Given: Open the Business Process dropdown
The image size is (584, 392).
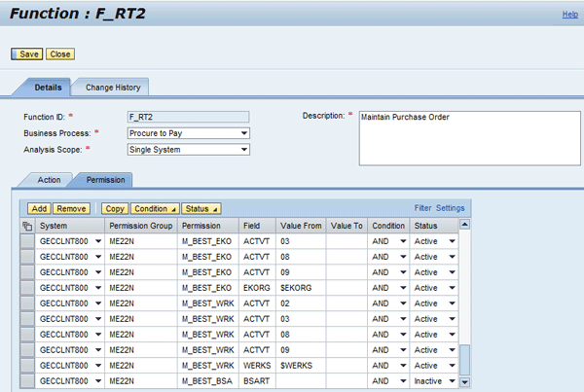Looking at the screenshot, I should coord(243,133).
